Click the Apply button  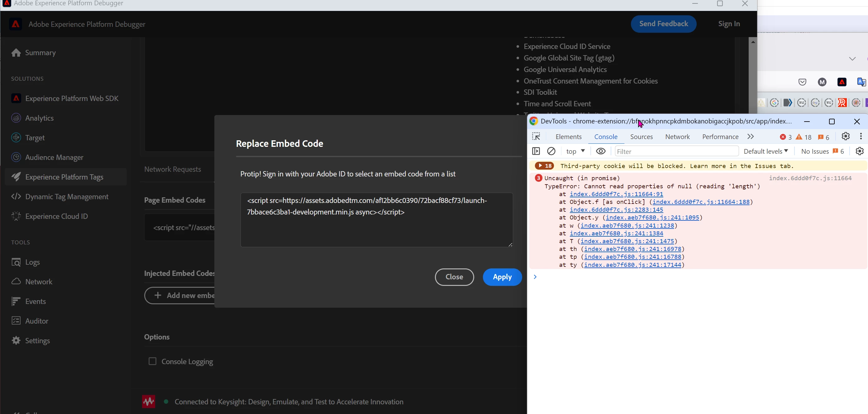point(502,277)
